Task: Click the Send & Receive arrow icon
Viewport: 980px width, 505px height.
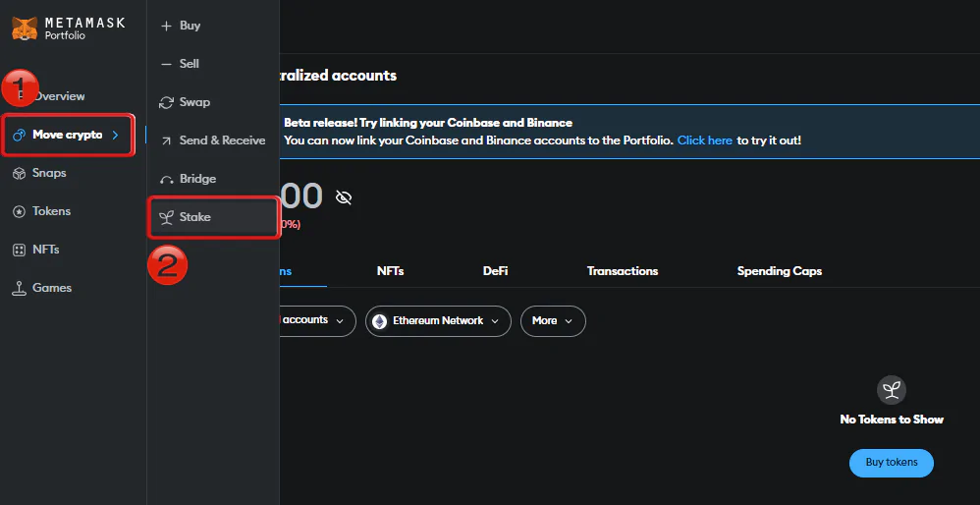Action: (x=166, y=141)
